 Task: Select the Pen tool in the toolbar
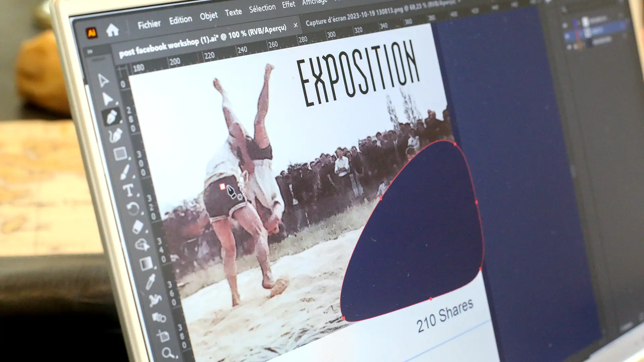[x=112, y=117]
